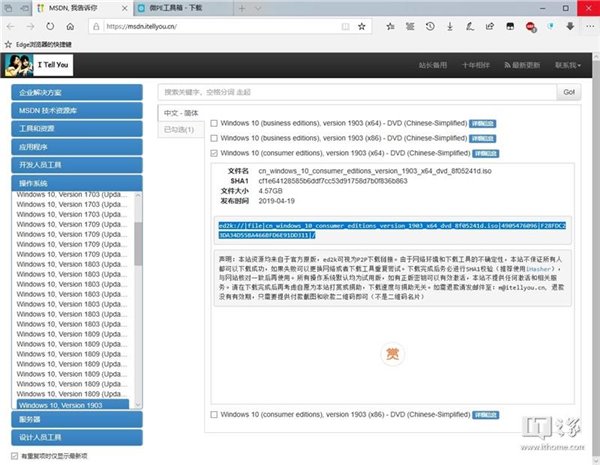Open the new tab plus button
Screen dimensions: 600x465
click(x=243, y=8)
